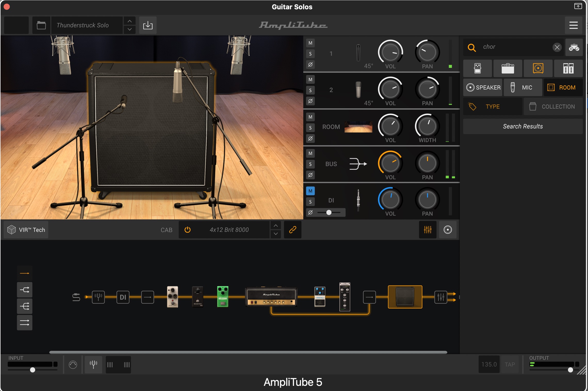
Task: Click the VIR Tech button
Action: point(26,230)
